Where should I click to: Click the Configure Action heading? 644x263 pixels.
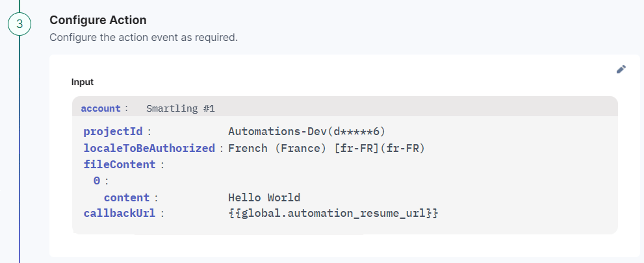click(x=98, y=20)
